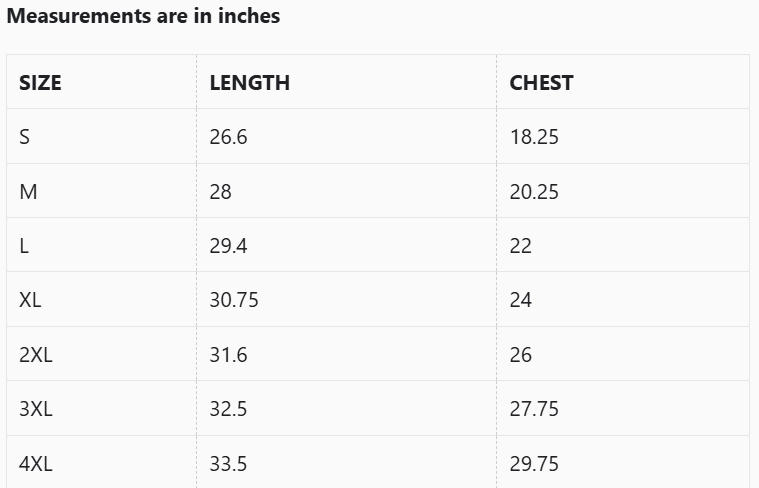Click the chest value 20.25
Screen dimensions: 759x488
(534, 192)
